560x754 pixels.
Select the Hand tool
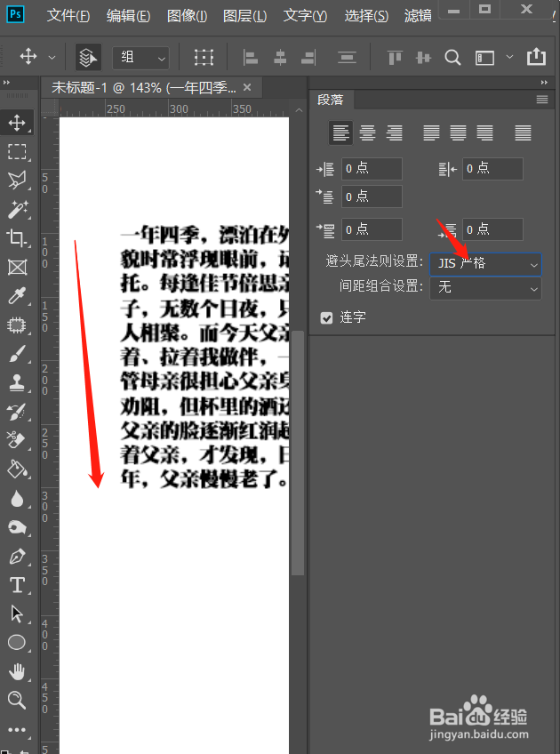[17, 672]
